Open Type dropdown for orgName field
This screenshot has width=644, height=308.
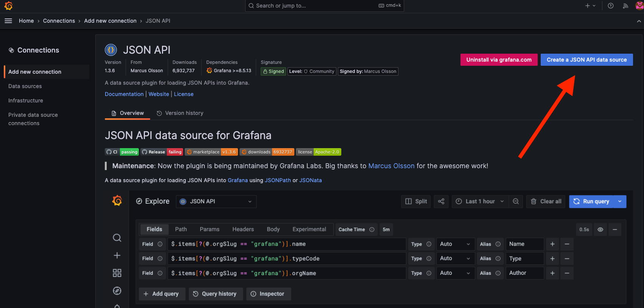coord(455,273)
